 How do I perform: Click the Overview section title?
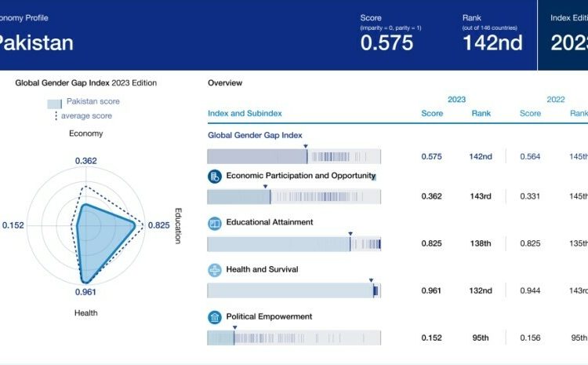click(x=225, y=83)
